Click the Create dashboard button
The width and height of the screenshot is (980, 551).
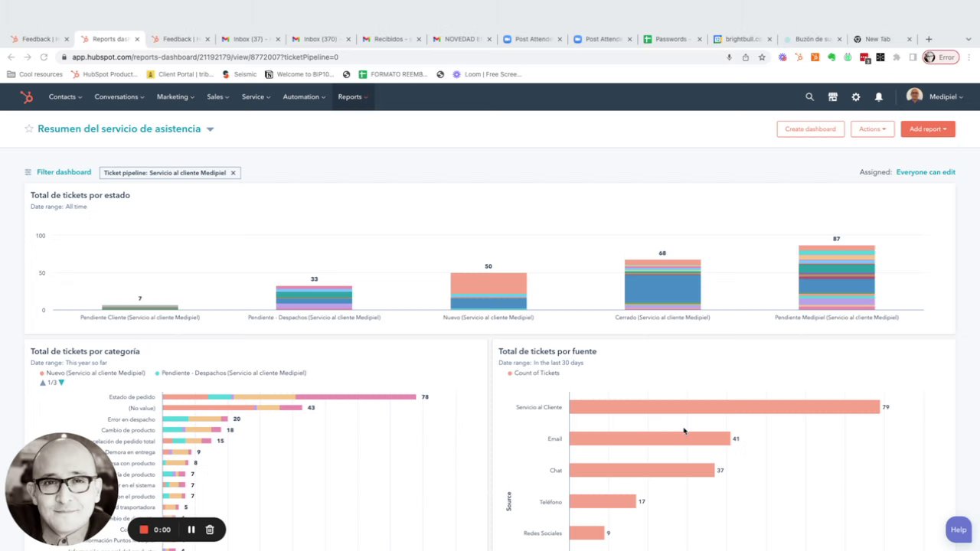[x=810, y=129]
